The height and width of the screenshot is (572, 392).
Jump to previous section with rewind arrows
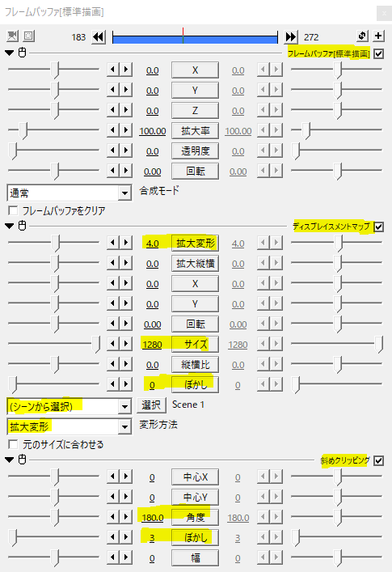(x=99, y=37)
